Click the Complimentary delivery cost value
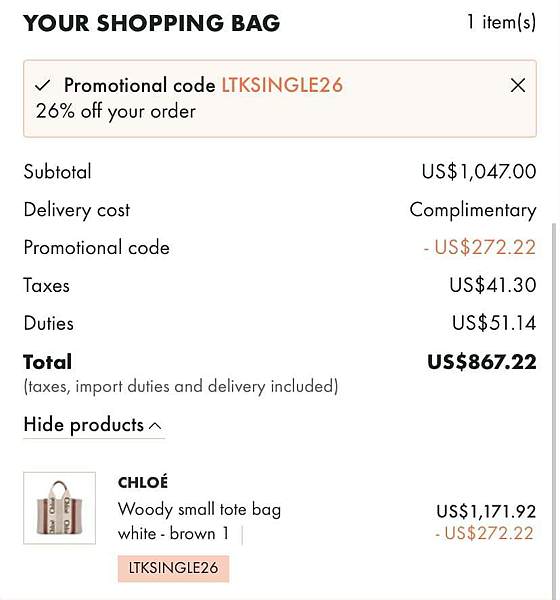Image resolution: width=560 pixels, height=600 pixels. (x=473, y=210)
